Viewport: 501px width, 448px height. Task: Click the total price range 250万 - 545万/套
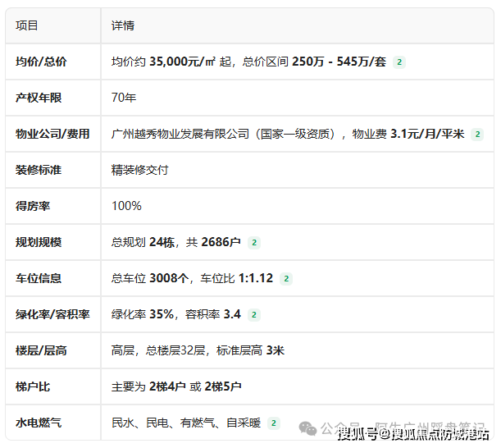pyautogui.click(x=339, y=62)
